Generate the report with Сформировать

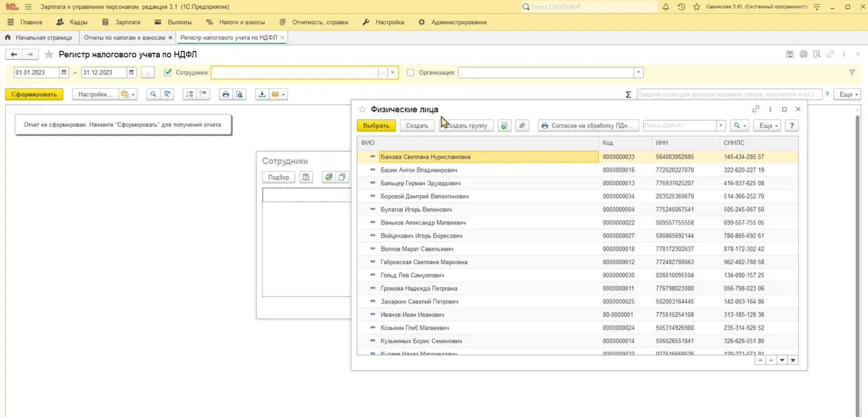[x=34, y=94]
